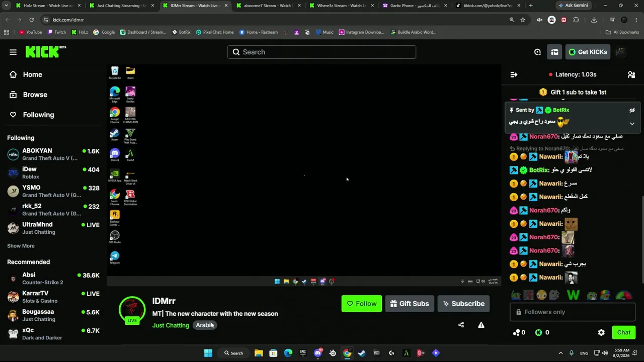This screenshot has height=362, width=644.
Task: Click the IDMrr channel avatar
Action: pyautogui.click(x=132, y=309)
